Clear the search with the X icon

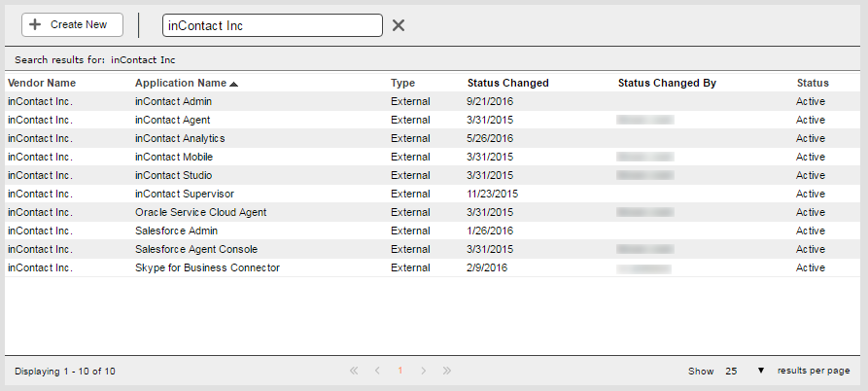(x=398, y=25)
